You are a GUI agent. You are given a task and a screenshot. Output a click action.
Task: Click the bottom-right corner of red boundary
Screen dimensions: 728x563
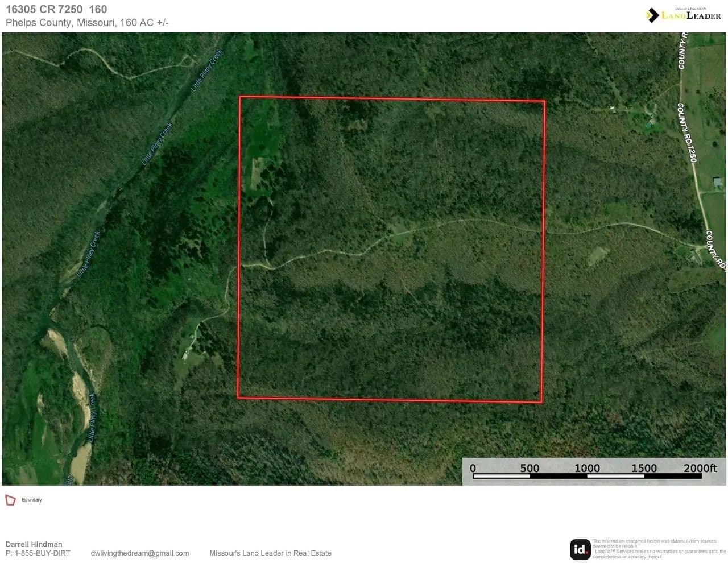click(x=541, y=403)
